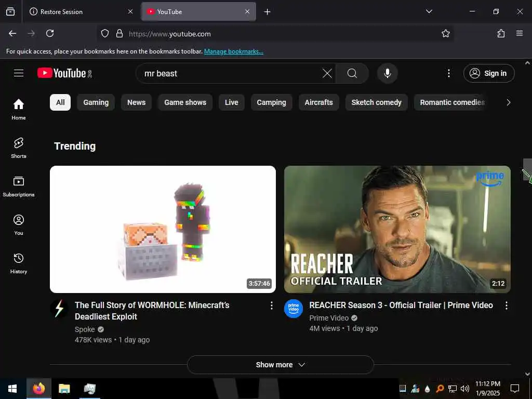Go back with browser back arrow
The image size is (532, 399).
point(12,33)
